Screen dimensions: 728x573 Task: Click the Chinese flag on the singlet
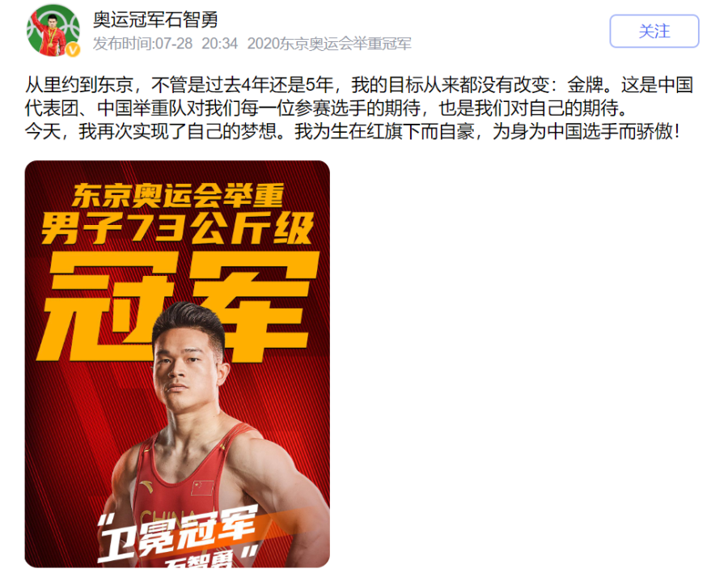tap(202, 487)
